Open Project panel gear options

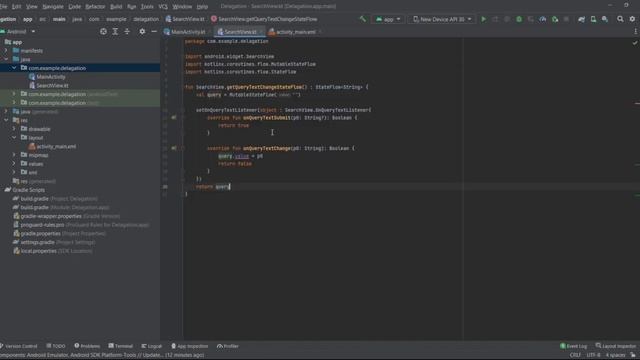pos(142,31)
